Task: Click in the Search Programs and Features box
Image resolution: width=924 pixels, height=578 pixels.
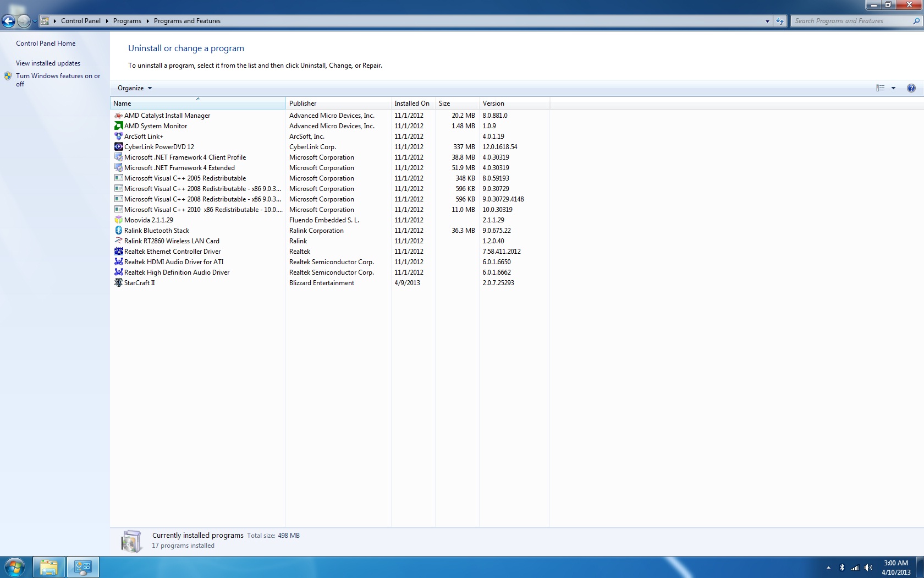Action: (x=851, y=21)
